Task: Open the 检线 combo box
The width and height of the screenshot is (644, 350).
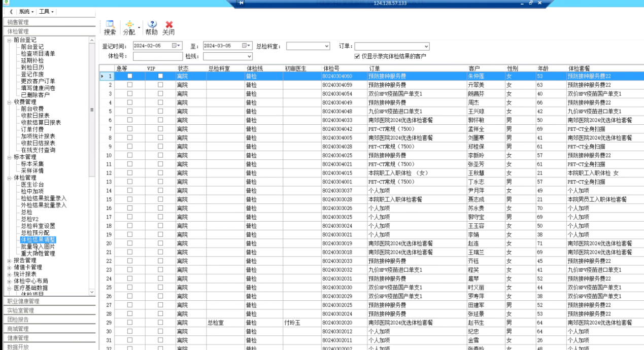Action: (x=227, y=56)
